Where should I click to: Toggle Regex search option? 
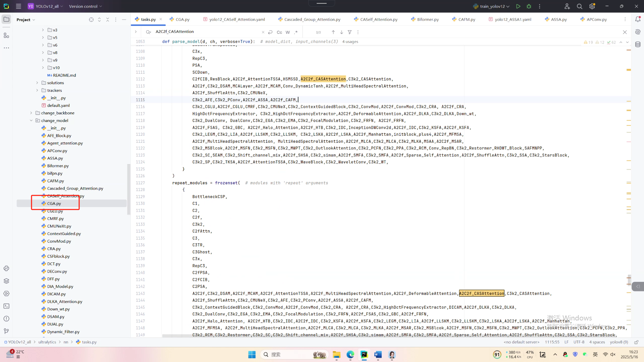point(296,32)
